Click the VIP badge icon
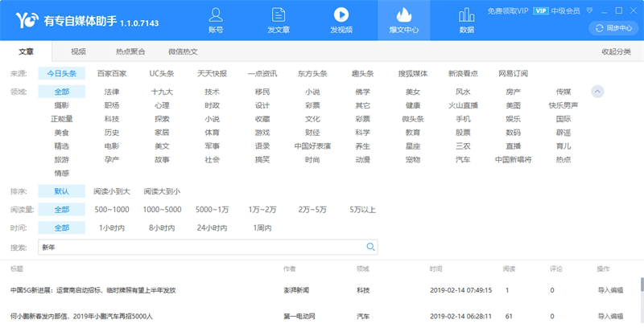The width and height of the screenshot is (644, 336). point(540,11)
